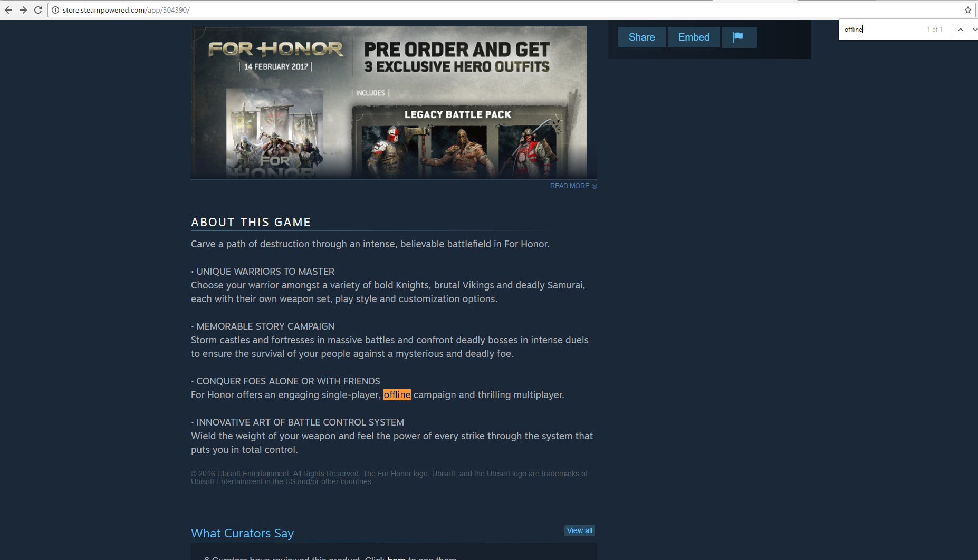This screenshot has width=978, height=560.
Task: Jump to next find result arrow
Action: click(974, 30)
